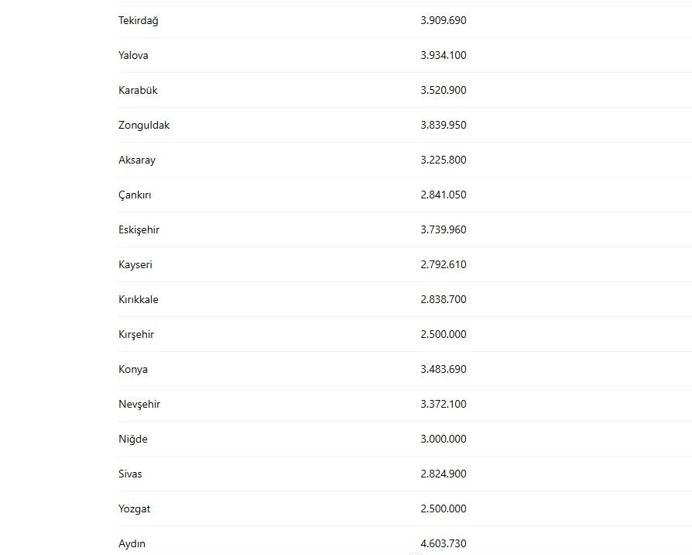
Task: Click the Aydın city label
Action: pos(132,544)
